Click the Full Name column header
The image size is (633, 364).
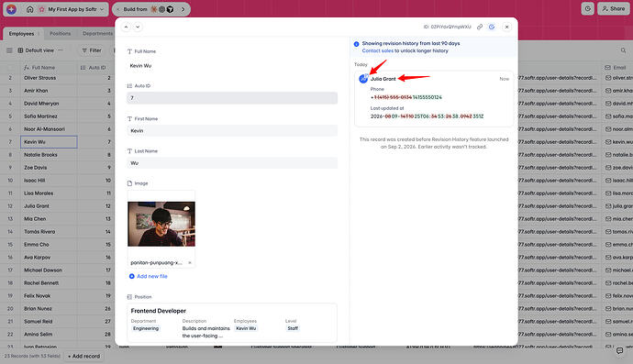[39, 68]
